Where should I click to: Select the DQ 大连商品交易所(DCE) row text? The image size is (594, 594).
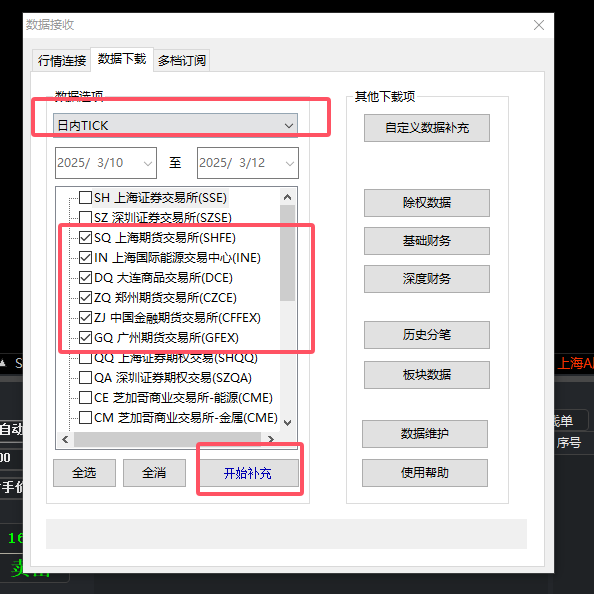(x=163, y=278)
